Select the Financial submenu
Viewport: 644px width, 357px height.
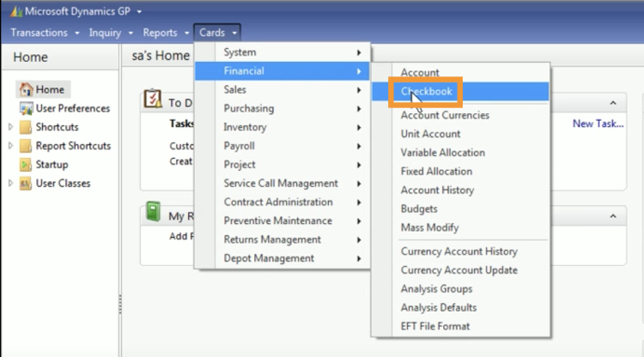pos(283,71)
